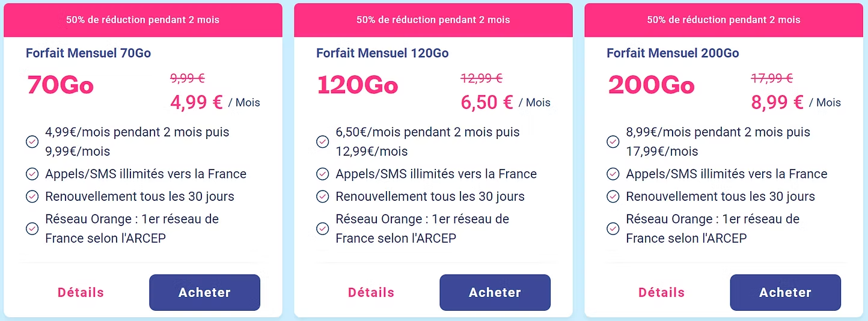Buy the 70Go monthly plan
Image resolution: width=868 pixels, height=321 pixels.
pos(204,293)
